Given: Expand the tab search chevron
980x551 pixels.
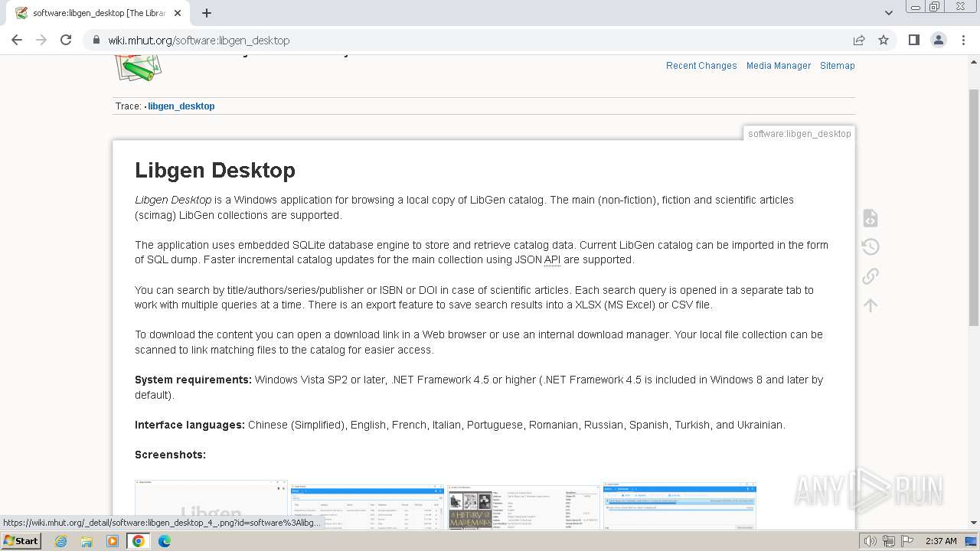Looking at the screenshot, I should point(888,13).
